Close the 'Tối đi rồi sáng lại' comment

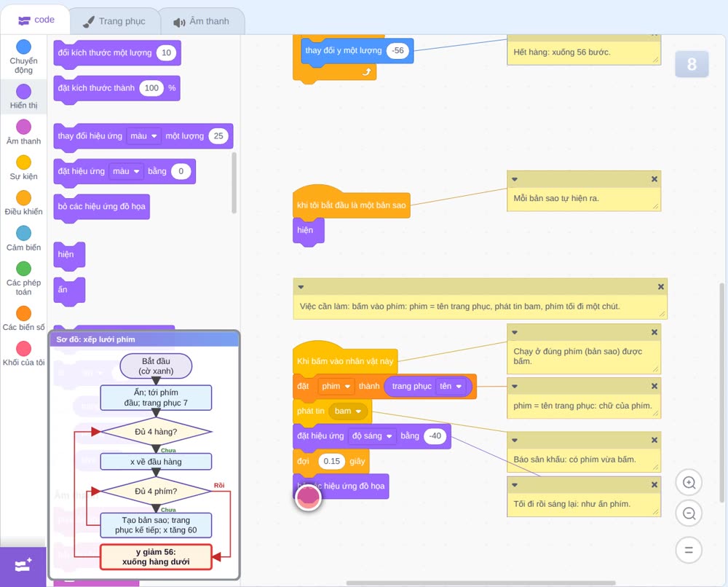(654, 484)
